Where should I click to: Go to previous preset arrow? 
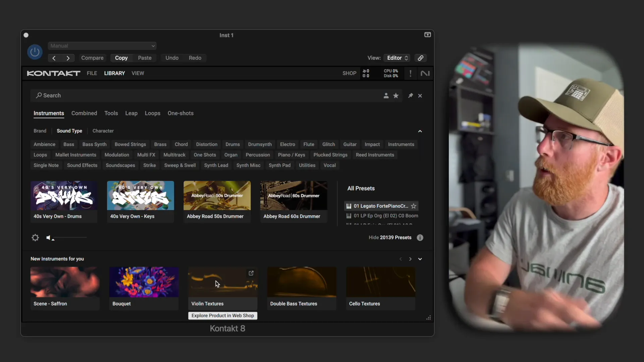coord(54,58)
